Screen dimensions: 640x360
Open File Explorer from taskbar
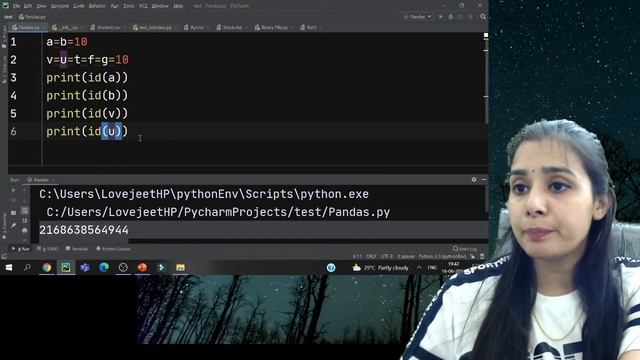180,267
